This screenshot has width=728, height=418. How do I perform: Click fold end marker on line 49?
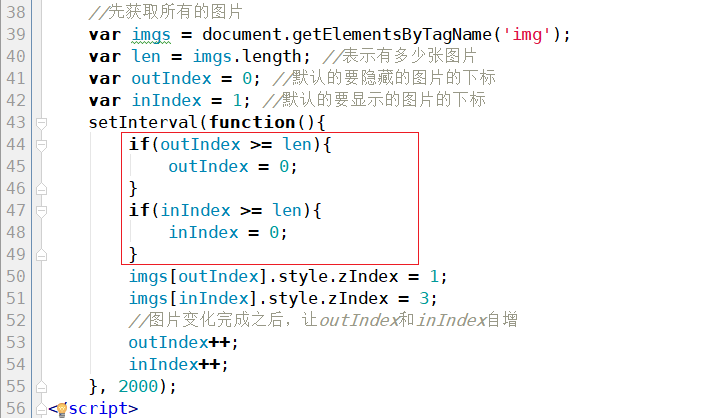(41, 253)
